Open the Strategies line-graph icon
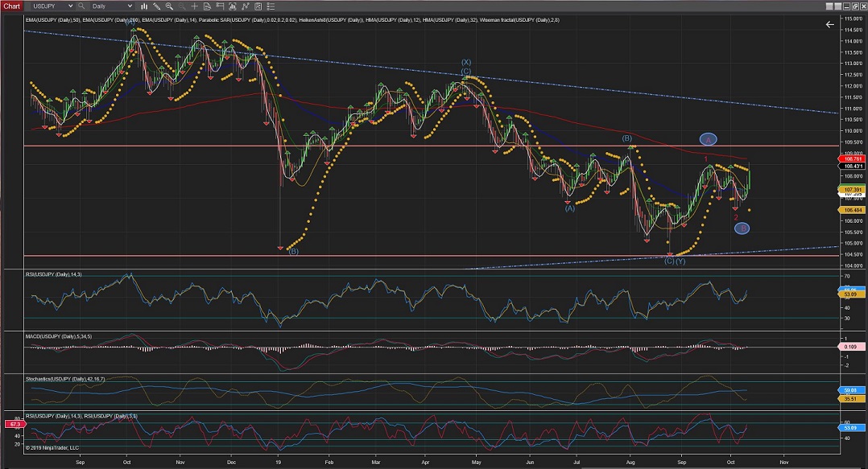The height and width of the screenshot is (469, 868). pyautogui.click(x=246, y=6)
